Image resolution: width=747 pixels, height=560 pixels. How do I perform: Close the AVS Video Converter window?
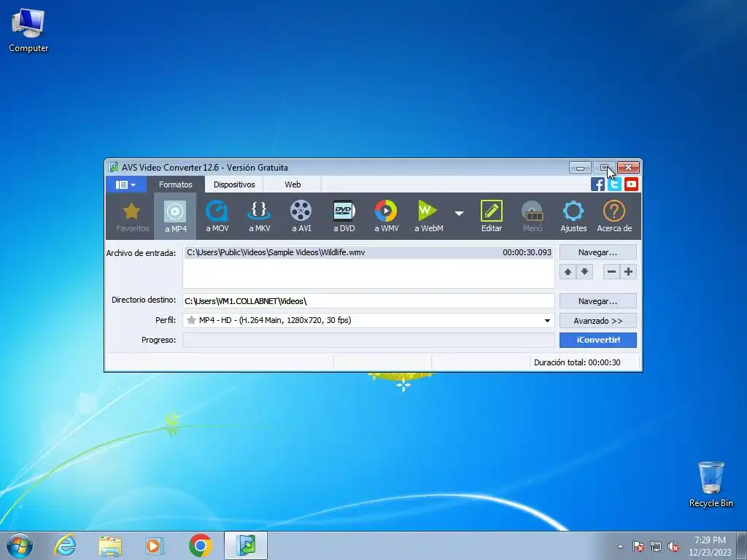click(628, 168)
